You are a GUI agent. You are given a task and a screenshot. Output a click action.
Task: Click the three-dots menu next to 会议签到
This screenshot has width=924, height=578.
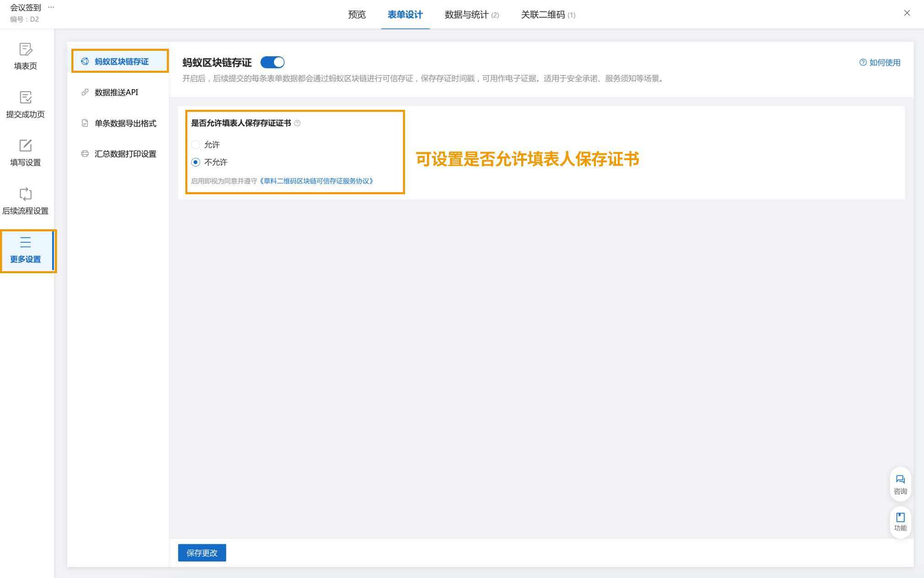coord(51,7)
